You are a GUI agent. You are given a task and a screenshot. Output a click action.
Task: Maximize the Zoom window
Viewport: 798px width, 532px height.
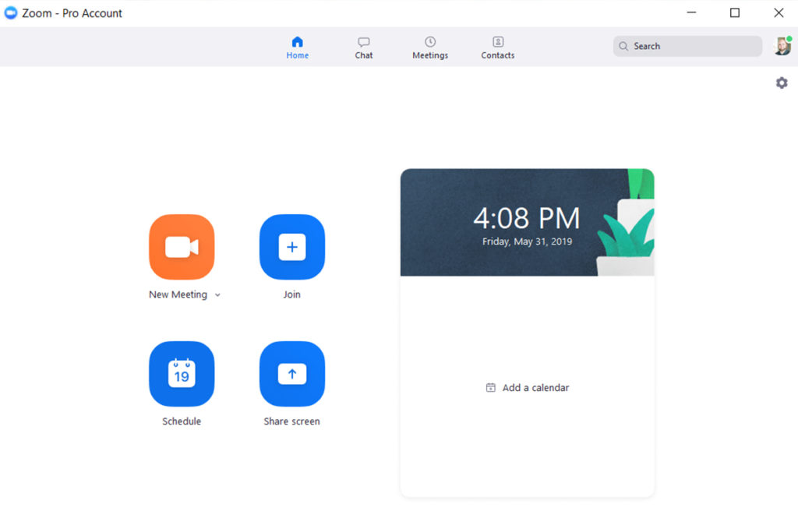(x=735, y=12)
